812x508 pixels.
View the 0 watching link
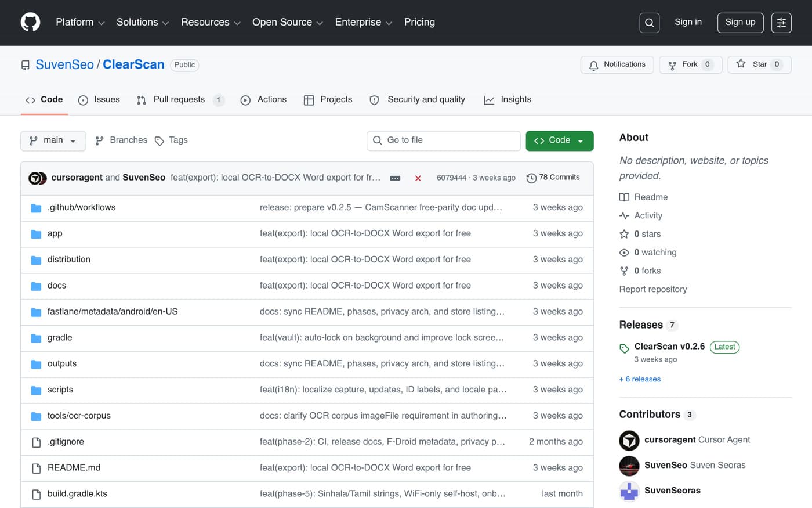[648, 253]
